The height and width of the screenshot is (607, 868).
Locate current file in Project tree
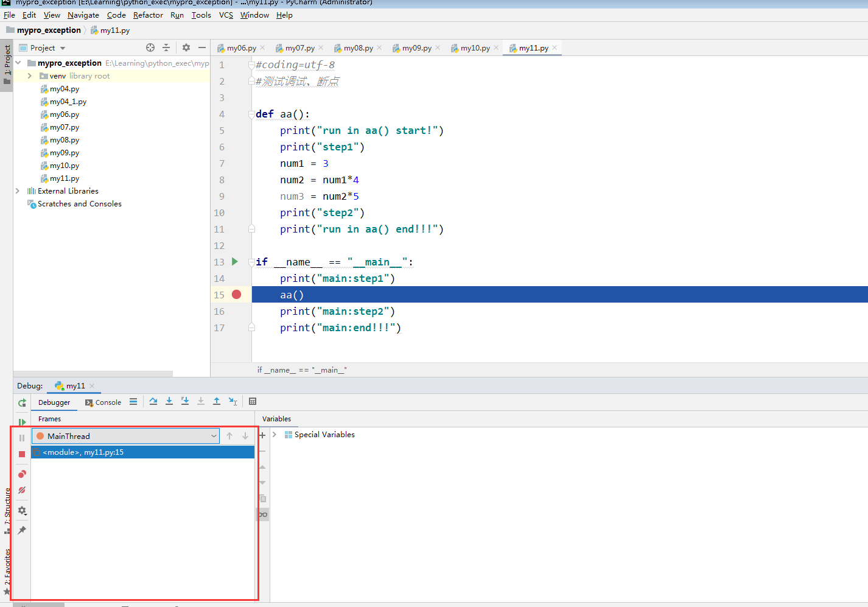pyautogui.click(x=150, y=47)
